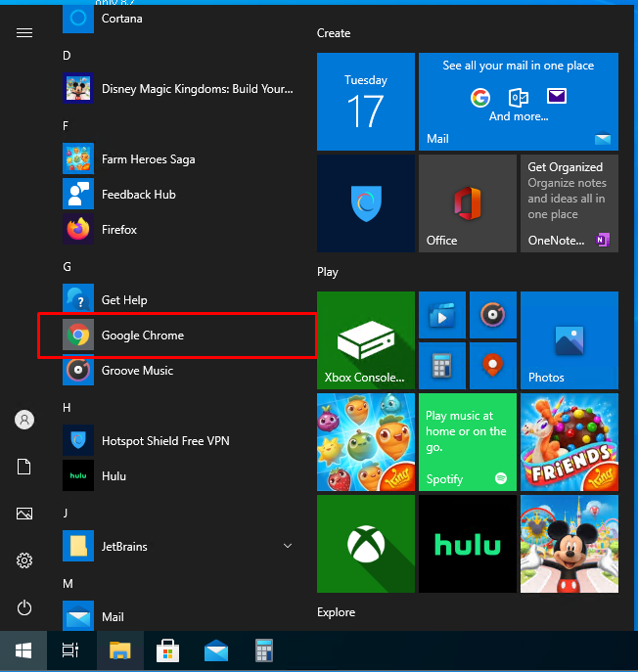Open File Explorer from the taskbar
638x672 pixels.
120,650
